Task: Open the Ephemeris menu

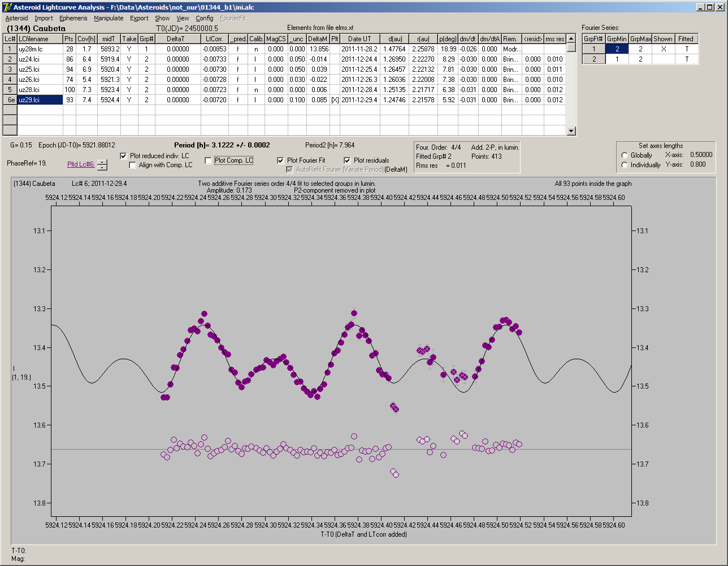Action: click(73, 18)
